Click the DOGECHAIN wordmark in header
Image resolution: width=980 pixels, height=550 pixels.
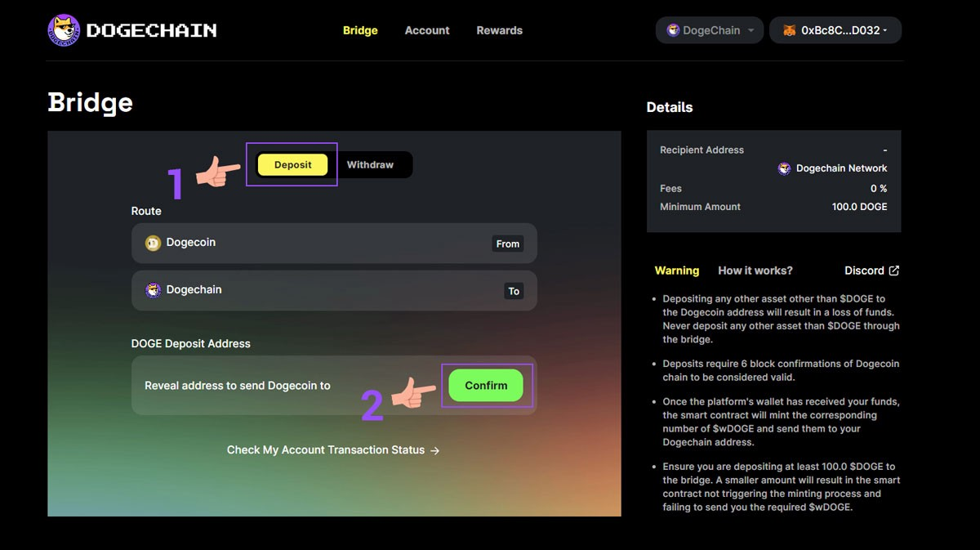151,31
